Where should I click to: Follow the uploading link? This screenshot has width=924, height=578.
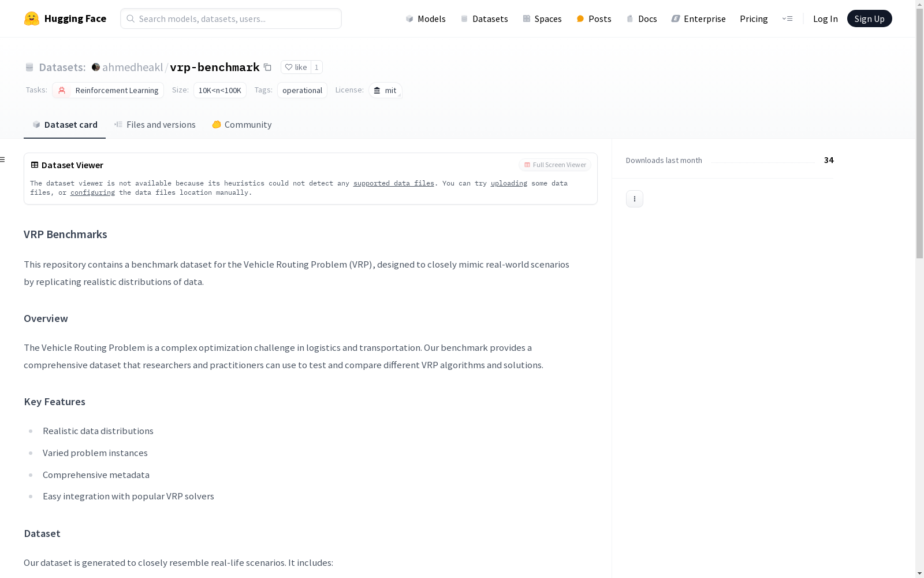coord(509,183)
